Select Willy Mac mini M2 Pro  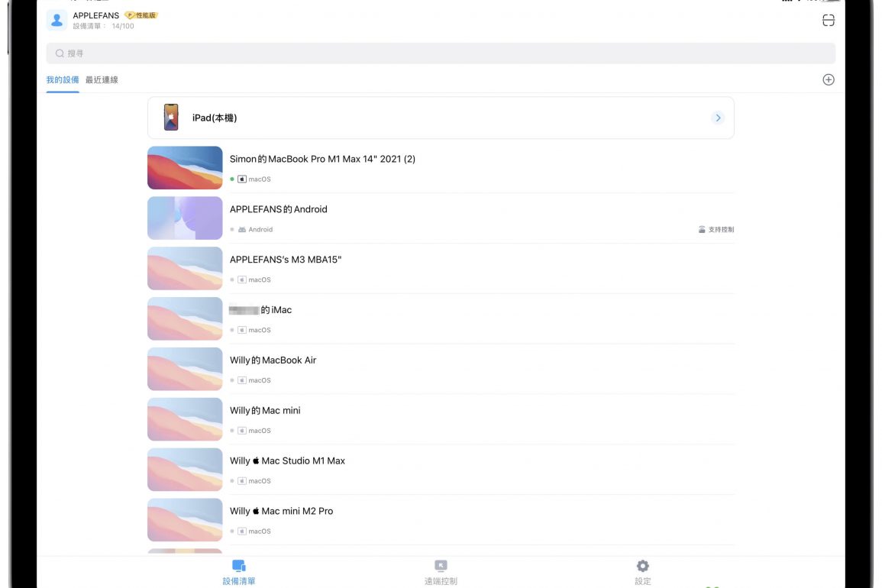point(281,511)
